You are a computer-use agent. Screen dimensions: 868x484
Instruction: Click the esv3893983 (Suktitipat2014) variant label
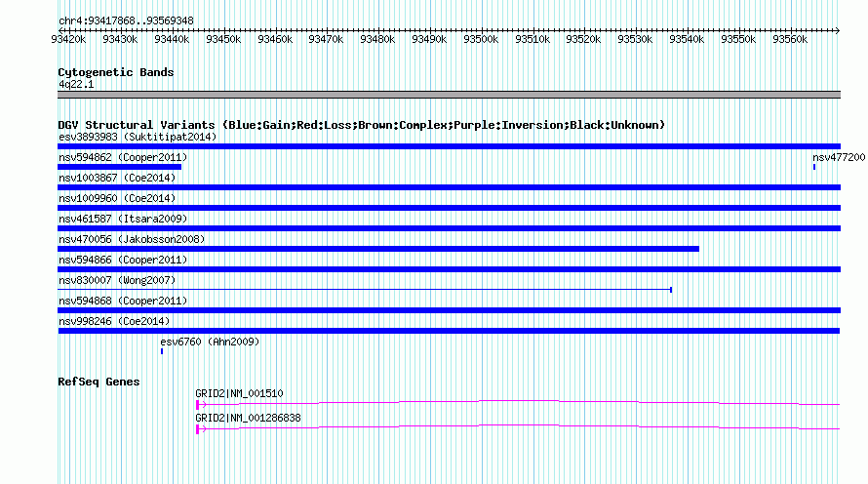pyautogui.click(x=138, y=137)
